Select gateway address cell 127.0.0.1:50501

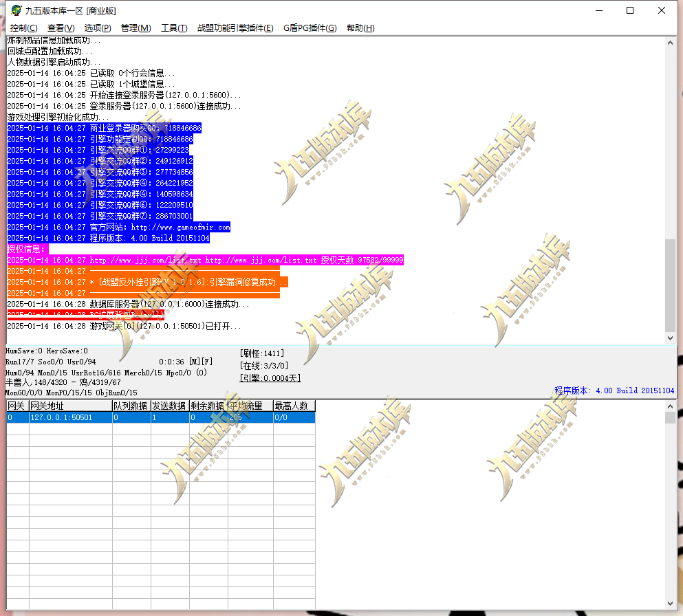click(71, 417)
